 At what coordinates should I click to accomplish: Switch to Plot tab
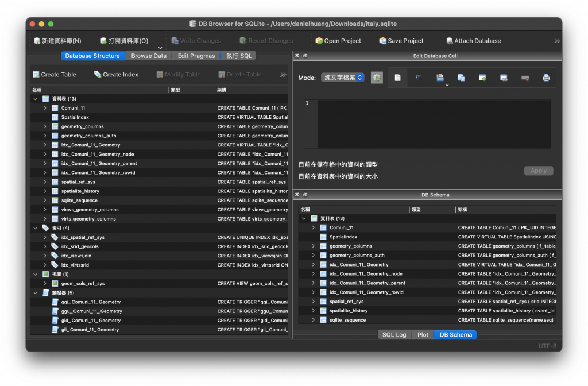pos(423,335)
